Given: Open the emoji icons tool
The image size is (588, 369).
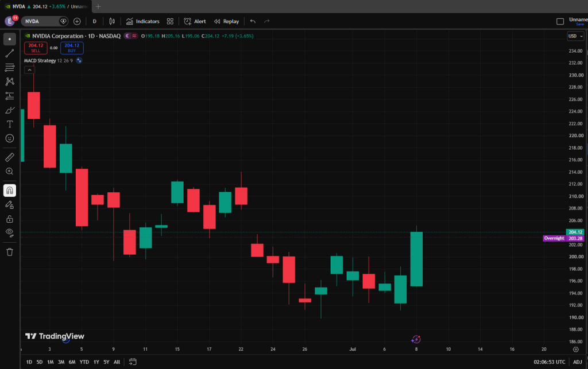Looking at the screenshot, I should tap(10, 138).
